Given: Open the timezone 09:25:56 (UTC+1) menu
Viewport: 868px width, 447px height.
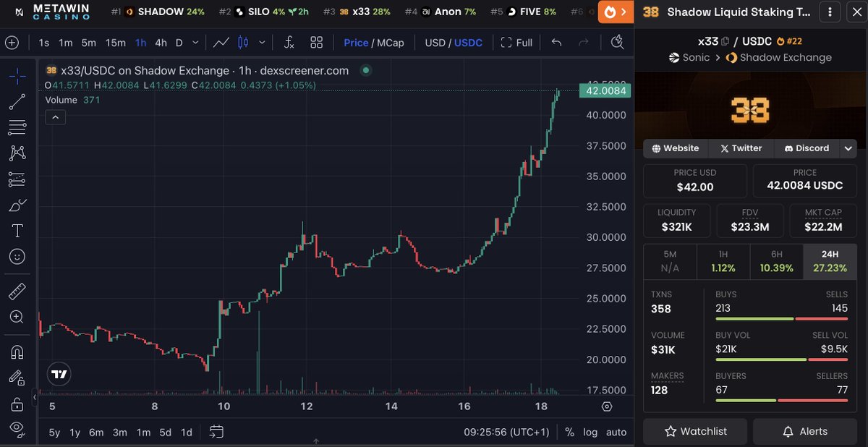Looking at the screenshot, I should pyautogui.click(x=506, y=432).
